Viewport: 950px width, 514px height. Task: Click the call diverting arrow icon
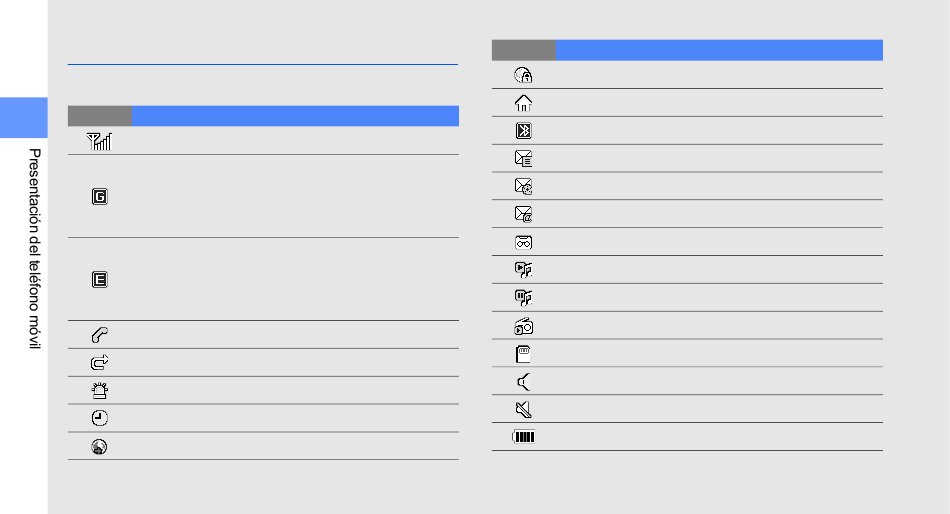tap(99, 362)
